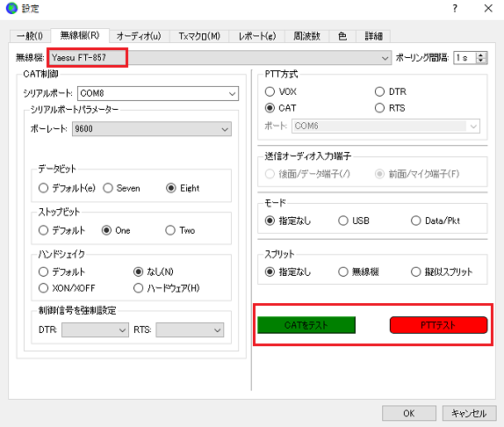Select VOX as PTT method

click(x=281, y=91)
